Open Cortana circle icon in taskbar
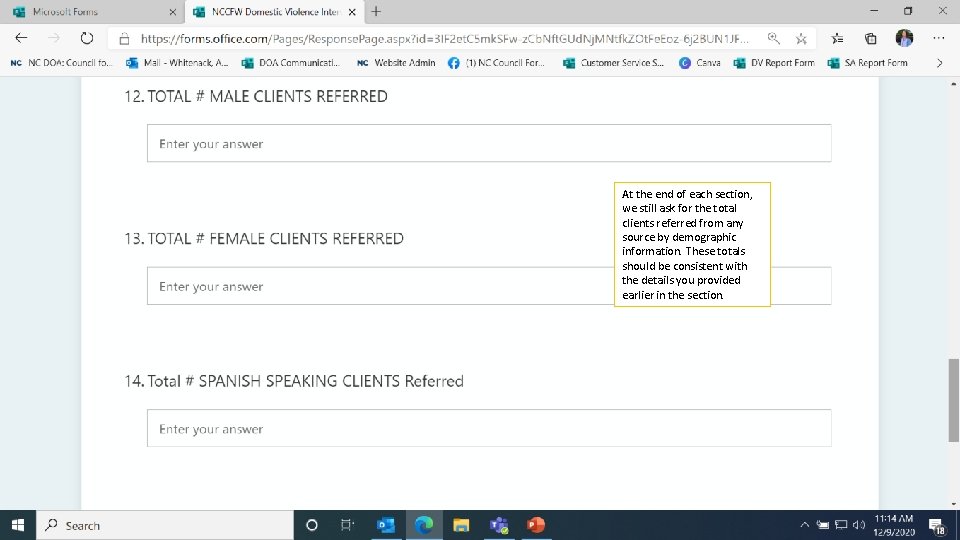 (312, 525)
